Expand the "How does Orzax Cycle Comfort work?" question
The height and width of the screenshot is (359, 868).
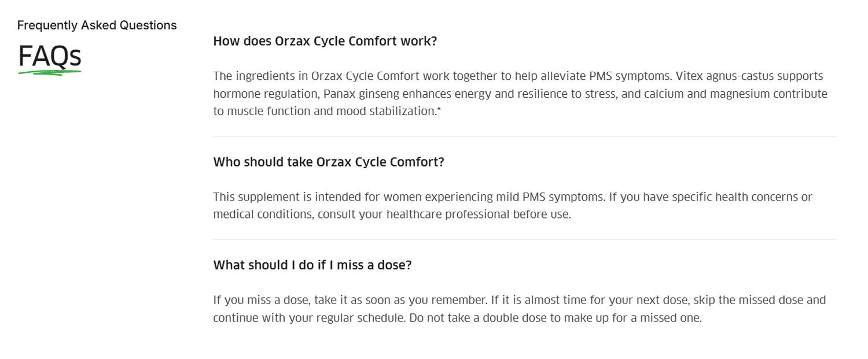coord(325,42)
